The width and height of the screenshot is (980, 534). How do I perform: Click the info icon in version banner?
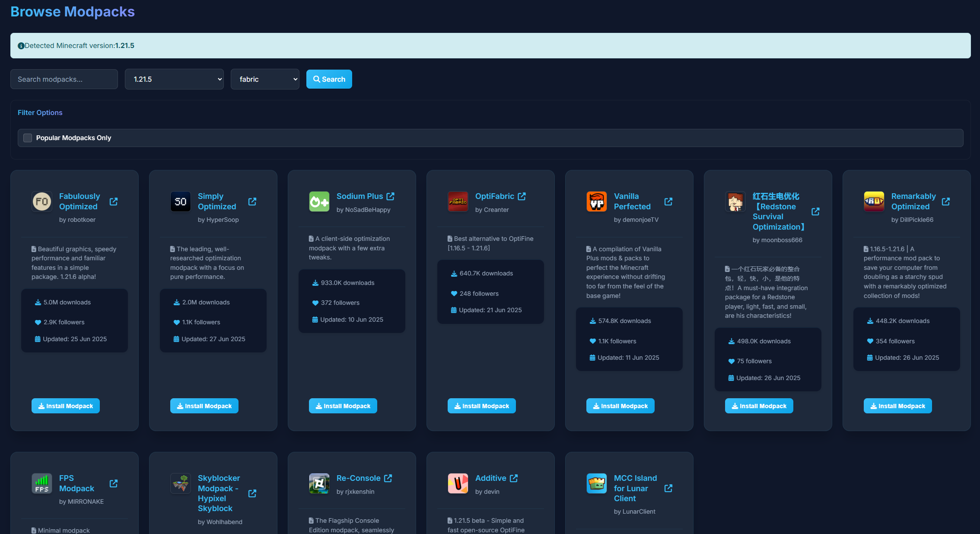[x=21, y=46]
